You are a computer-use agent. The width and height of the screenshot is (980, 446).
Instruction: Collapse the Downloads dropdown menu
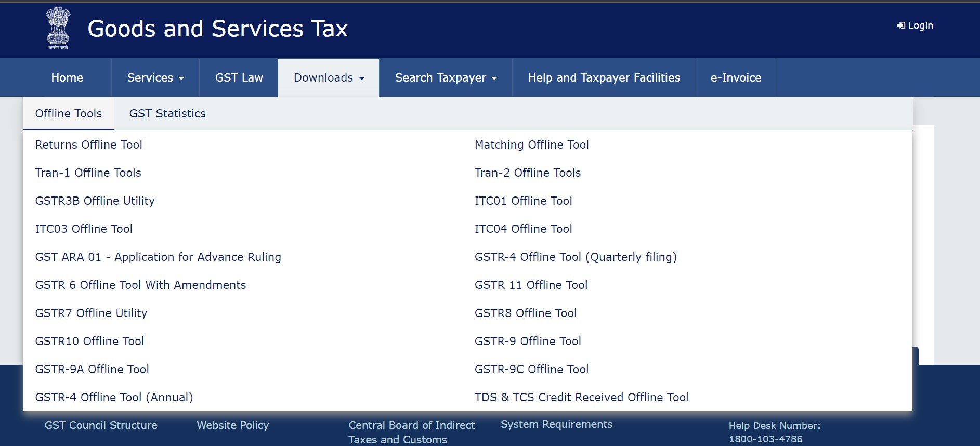coord(329,77)
